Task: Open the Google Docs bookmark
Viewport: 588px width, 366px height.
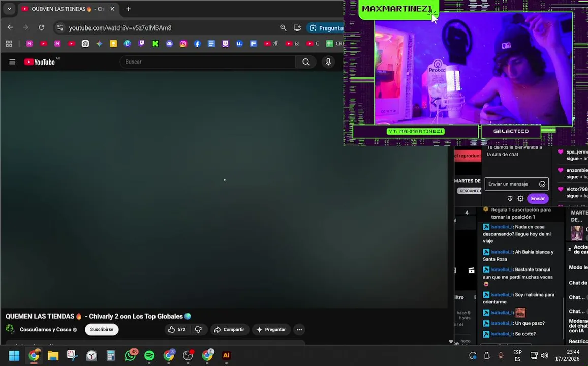Action: pos(211,44)
